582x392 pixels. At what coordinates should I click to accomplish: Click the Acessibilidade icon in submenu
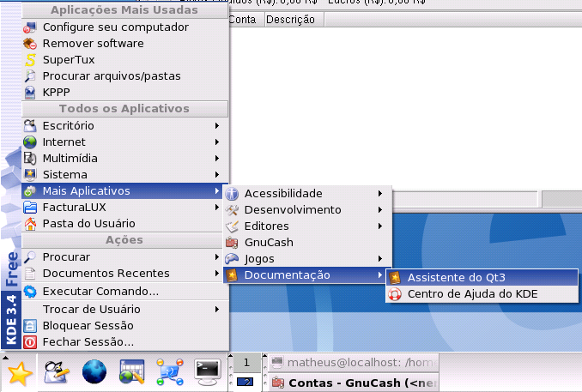(x=232, y=194)
